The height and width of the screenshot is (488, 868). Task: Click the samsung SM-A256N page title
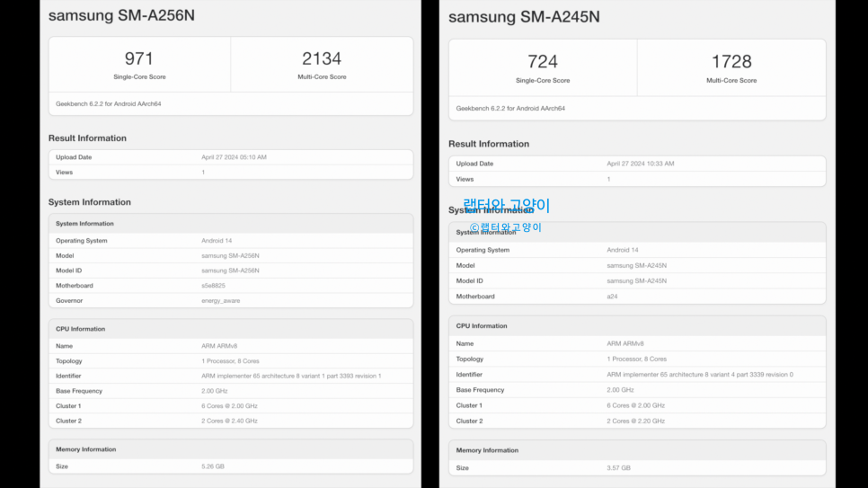(x=121, y=15)
